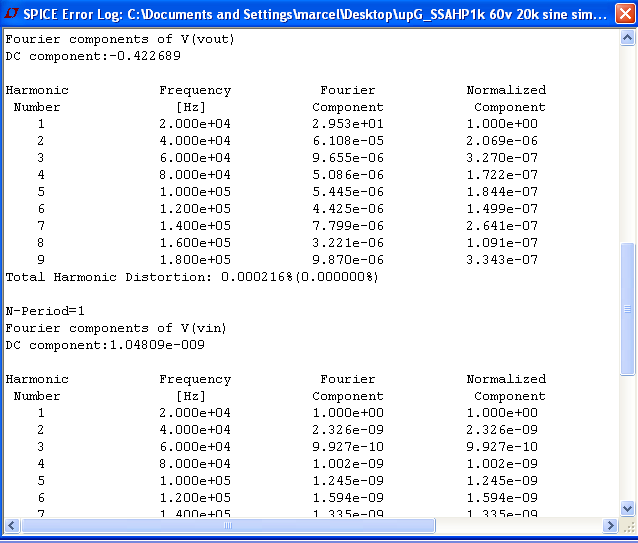Viewport: 638px width, 543px height.
Task: Click the horizontal scrollbar thumb
Action: [228, 526]
